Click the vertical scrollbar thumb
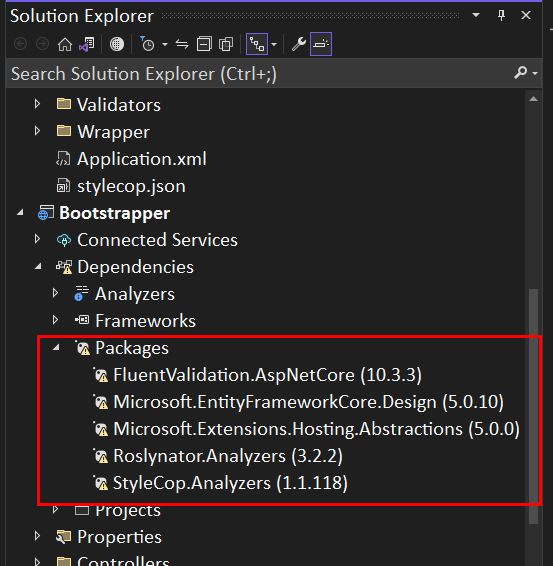This screenshot has width=553, height=566. tap(534, 406)
